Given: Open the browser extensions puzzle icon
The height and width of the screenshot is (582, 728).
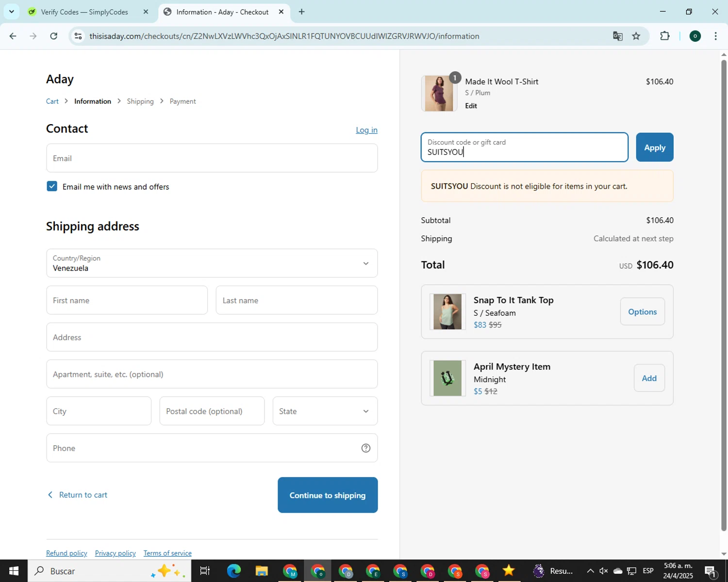Looking at the screenshot, I should pos(665,36).
